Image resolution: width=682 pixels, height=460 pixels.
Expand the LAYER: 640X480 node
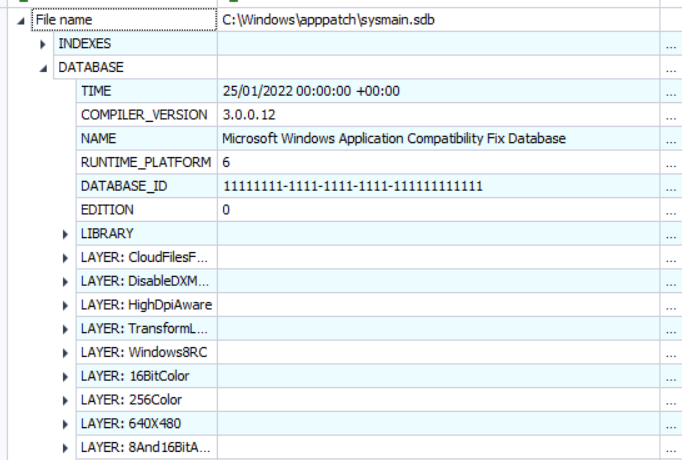65,424
